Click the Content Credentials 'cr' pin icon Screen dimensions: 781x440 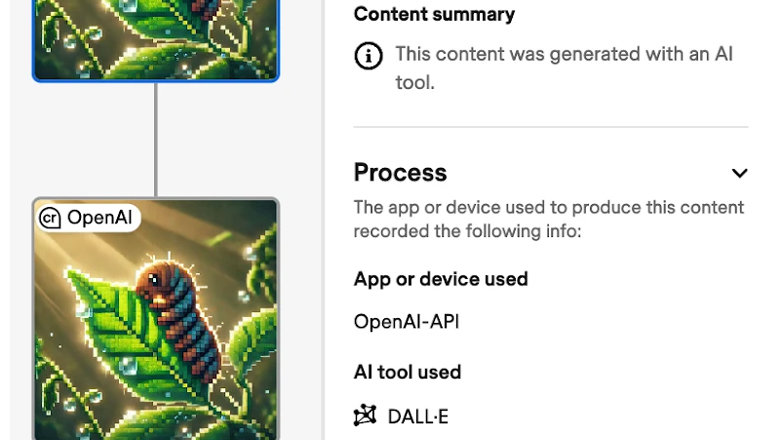click(50, 217)
